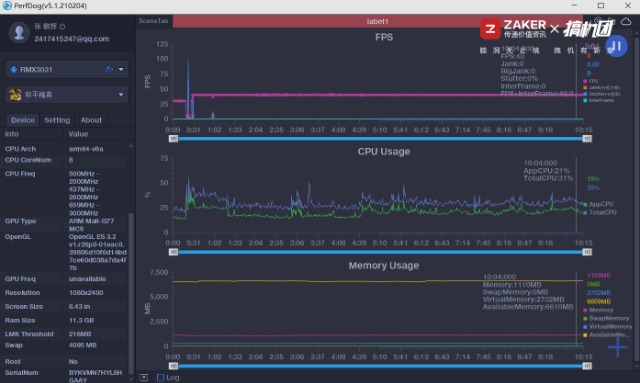Open the About tab
Image resolution: width=640 pixels, height=383 pixels.
point(91,120)
